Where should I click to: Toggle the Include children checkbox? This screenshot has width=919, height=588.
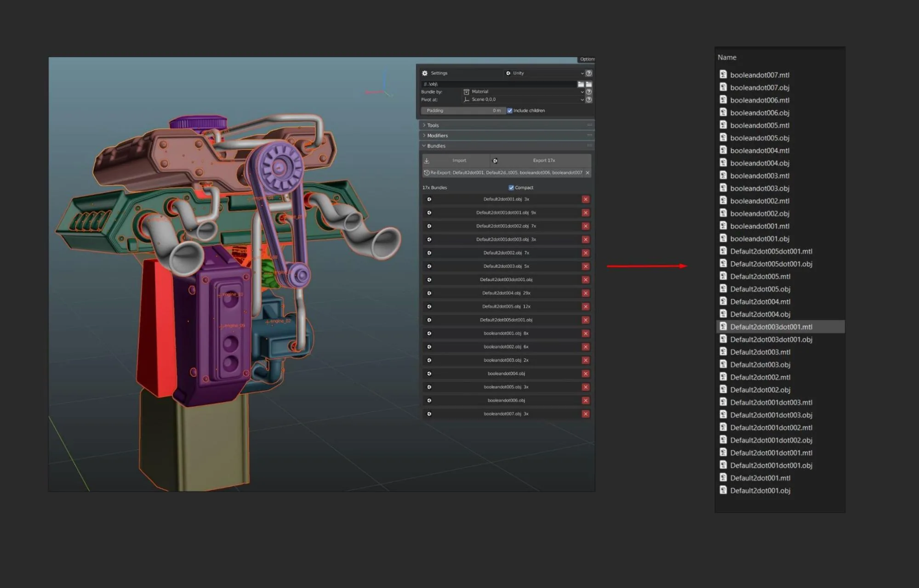[510, 111]
